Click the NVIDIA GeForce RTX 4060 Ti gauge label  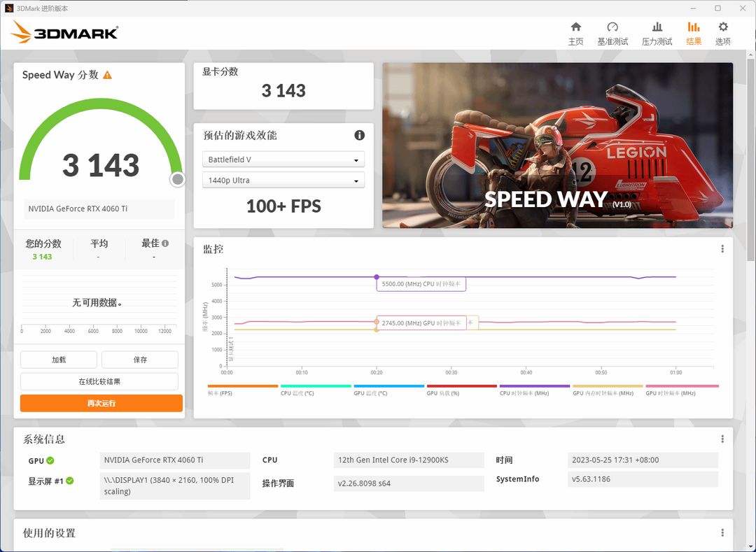[x=99, y=208]
